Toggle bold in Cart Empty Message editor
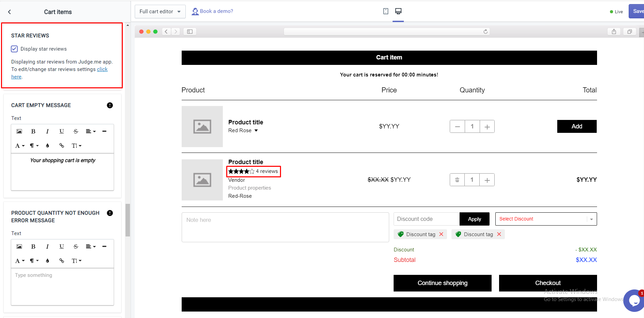 coord(33,131)
